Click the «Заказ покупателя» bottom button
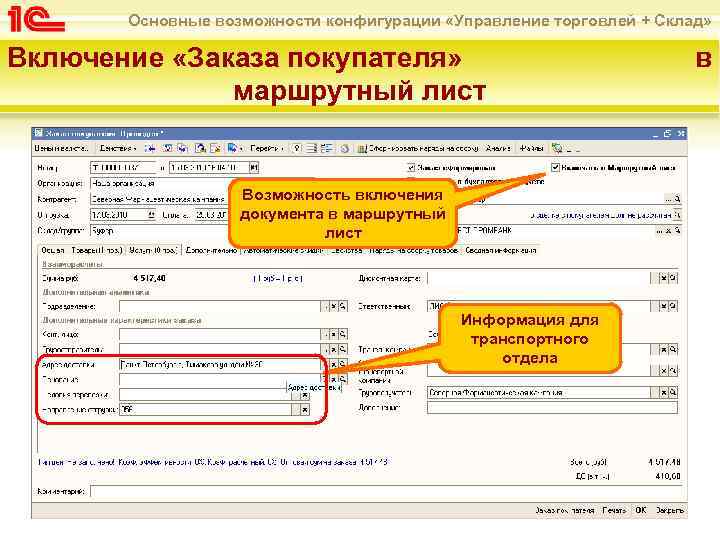 click(x=565, y=511)
